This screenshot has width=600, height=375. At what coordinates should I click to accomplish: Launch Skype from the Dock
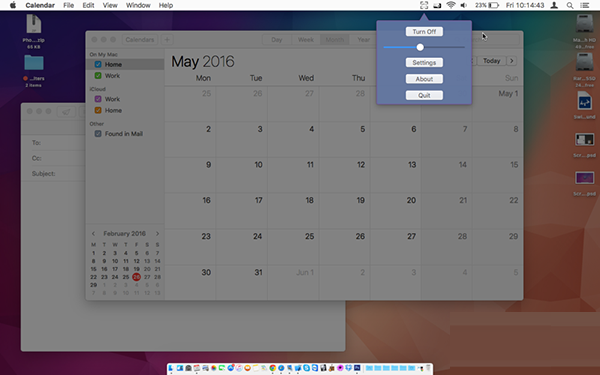click(307, 368)
